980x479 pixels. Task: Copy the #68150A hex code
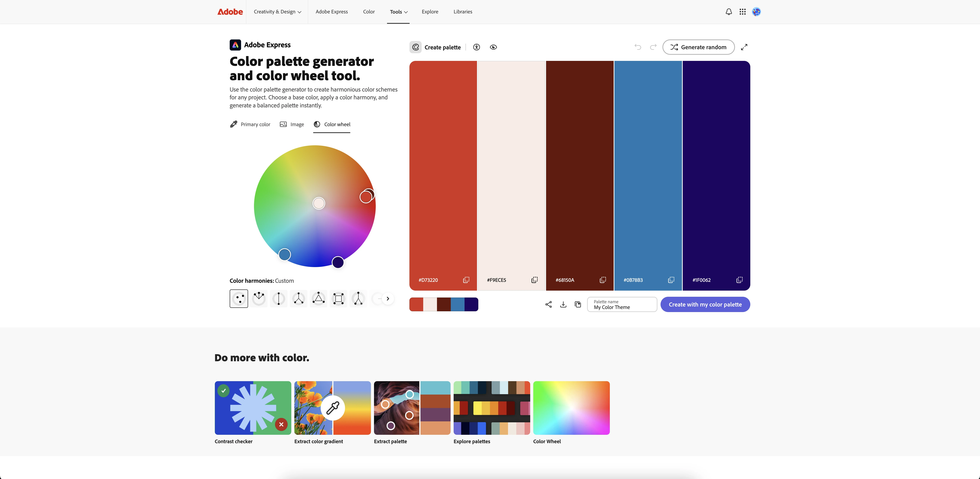point(603,280)
